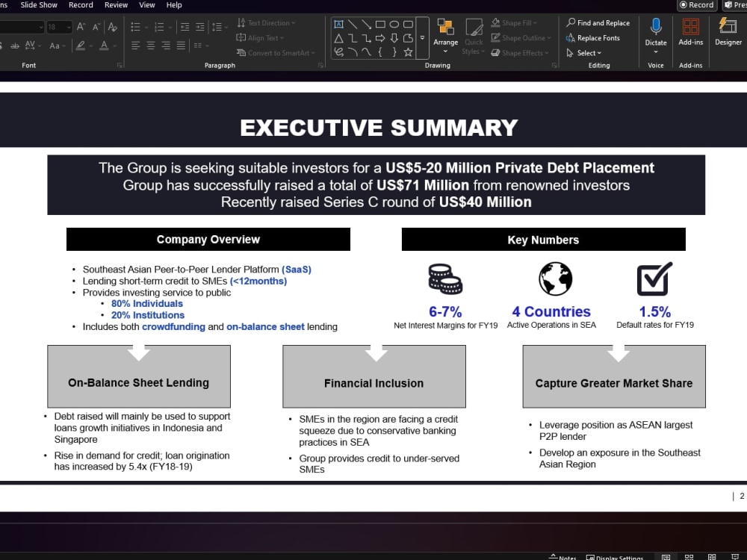Toggle left text alignment
The height and width of the screenshot is (560, 747).
pos(136,46)
